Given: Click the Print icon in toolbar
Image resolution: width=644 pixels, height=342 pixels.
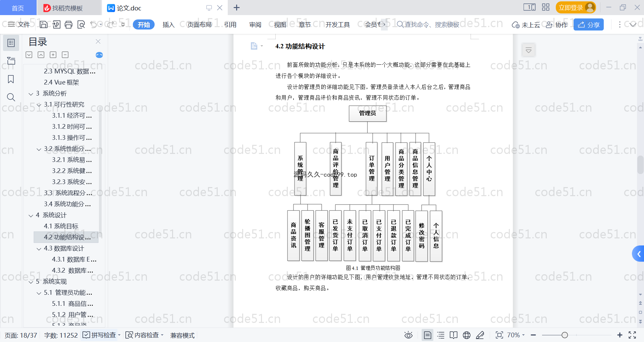Looking at the screenshot, I should (x=68, y=24).
